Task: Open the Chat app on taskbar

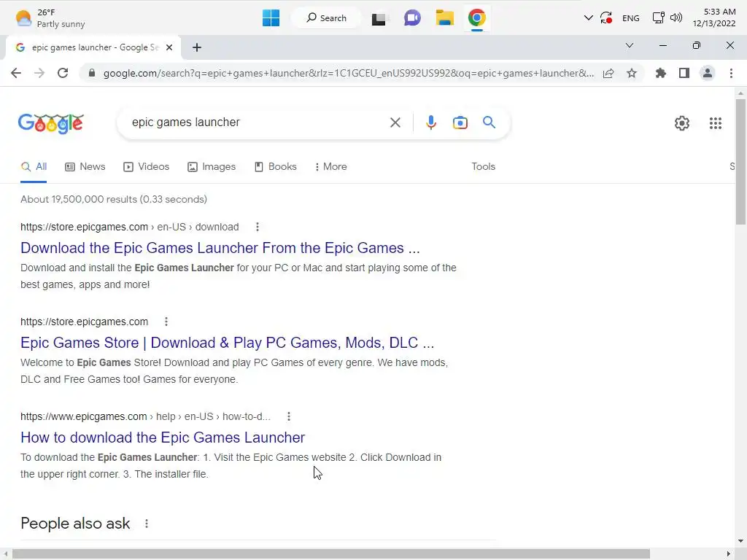Action: click(x=412, y=18)
